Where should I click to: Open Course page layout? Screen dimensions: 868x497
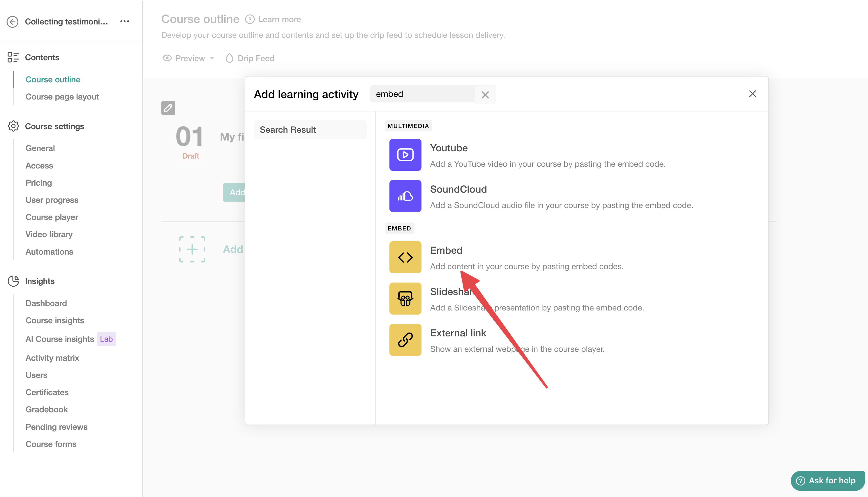62,97
